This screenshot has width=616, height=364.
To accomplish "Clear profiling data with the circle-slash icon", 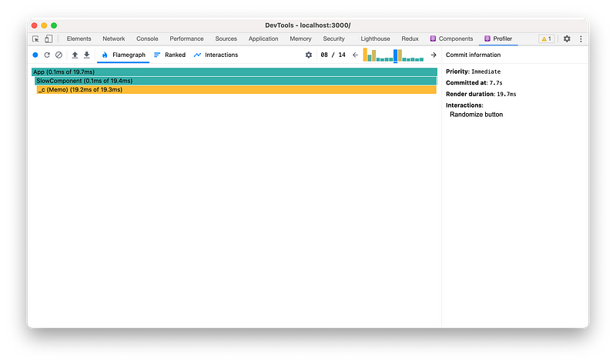I will point(59,55).
